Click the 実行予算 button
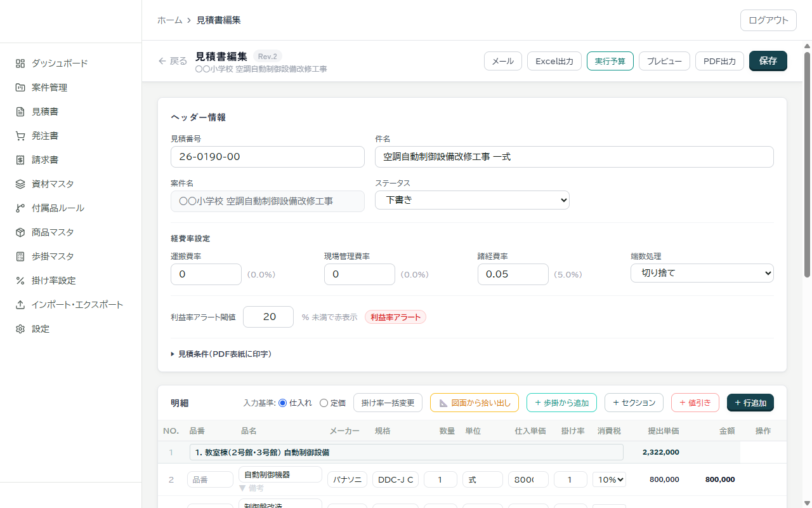812x508 pixels. (x=610, y=61)
